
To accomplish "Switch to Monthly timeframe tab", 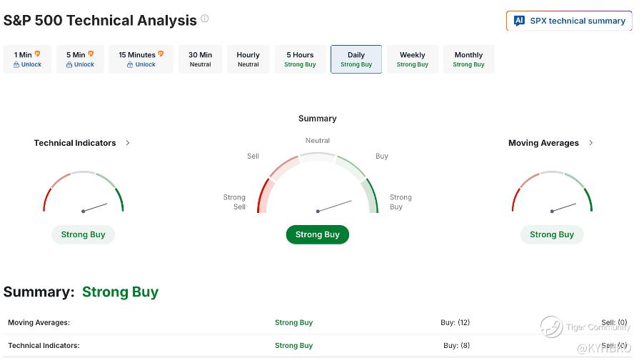I will pyautogui.click(x=468, y=59).
